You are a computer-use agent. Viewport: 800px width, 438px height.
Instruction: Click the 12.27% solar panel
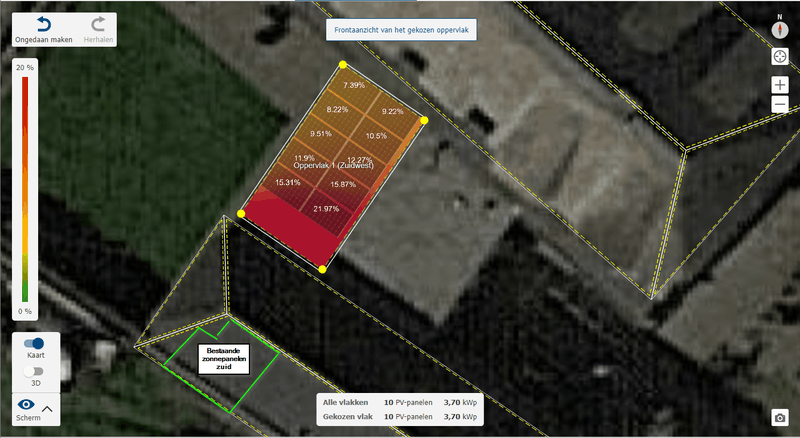pyautogui.click(x=360, y=158)
